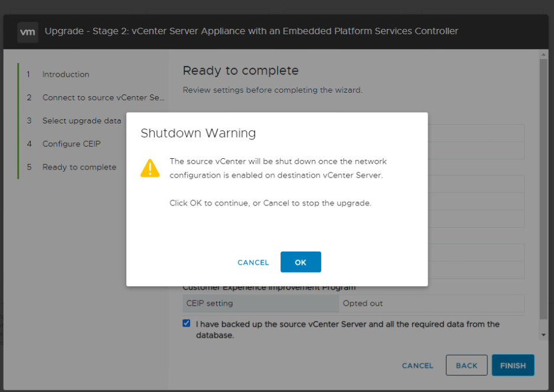The image size is (554, 392).
Task: Click 'Click OK to continue' message text
Action: 271,203
